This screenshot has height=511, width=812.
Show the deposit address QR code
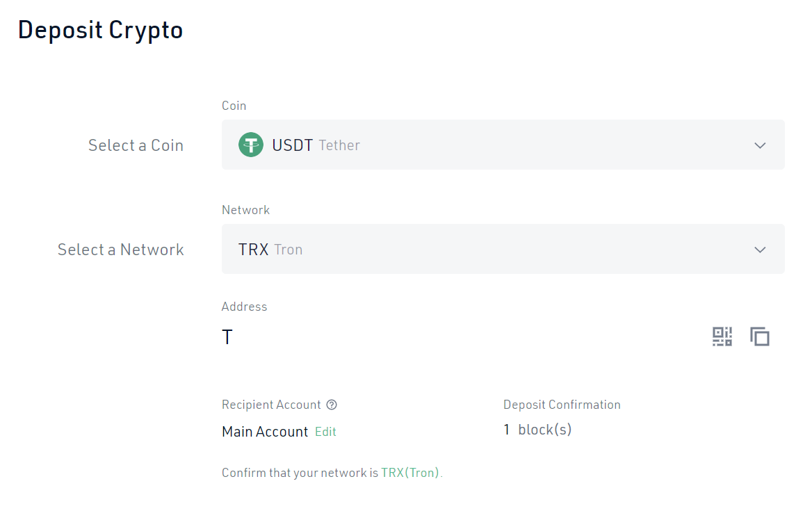click(722, 337)
